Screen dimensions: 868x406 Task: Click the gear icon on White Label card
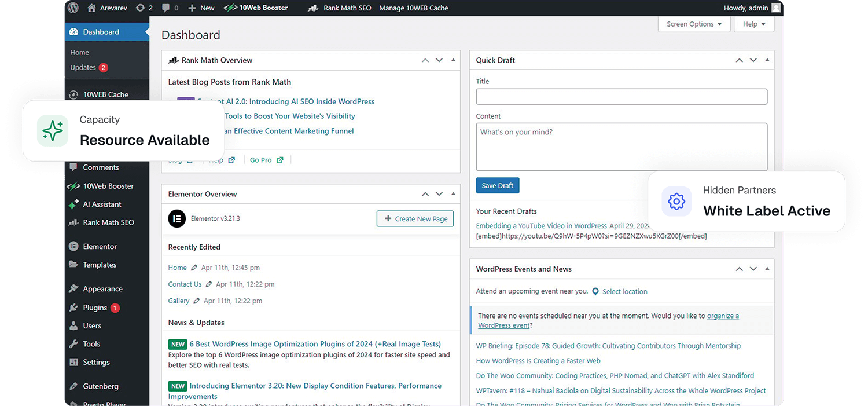[x=676, y=202]
